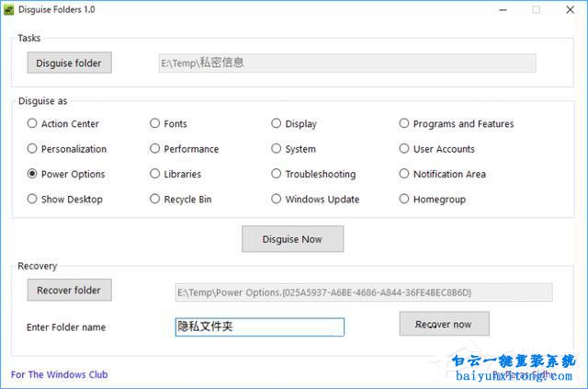Select the Fonts radio button
588x389 pixels.
(x=155, y=123)
